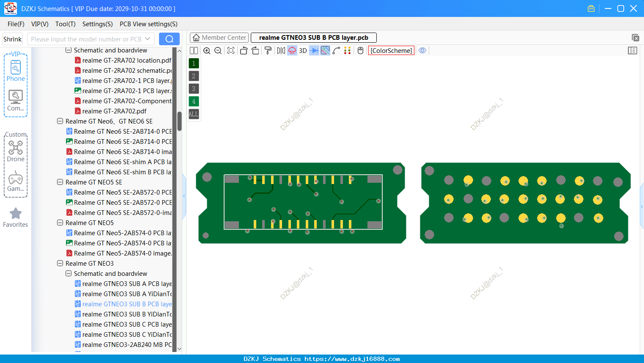Screen dimensions: 644x363
Task: Open the colored dots net marker
Action: tap(348, 51)
